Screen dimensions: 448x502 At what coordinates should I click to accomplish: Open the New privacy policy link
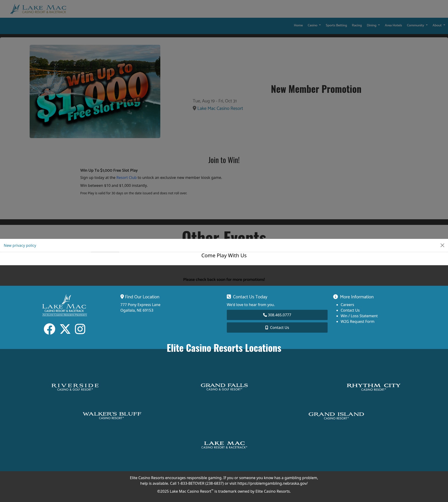tap(20, 245)
